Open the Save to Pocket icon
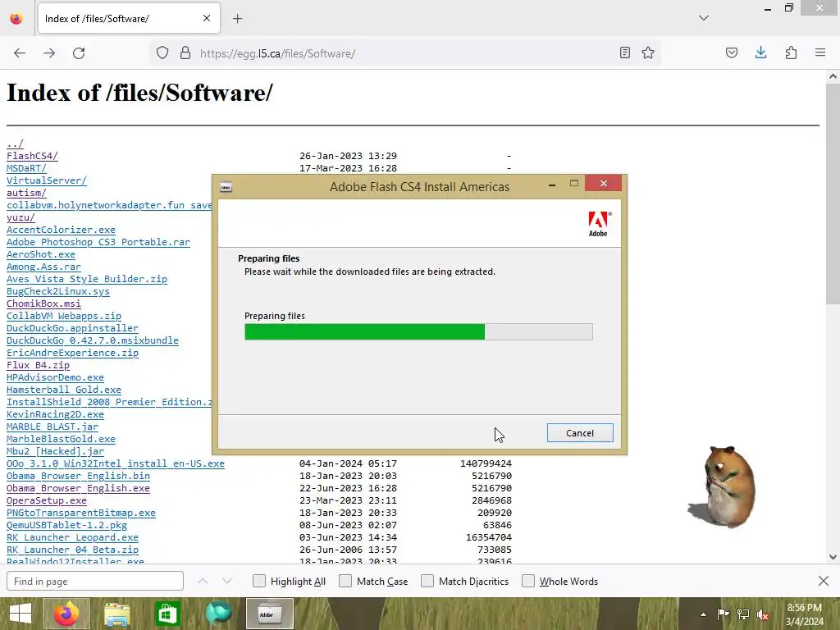 tap(732, 53)
